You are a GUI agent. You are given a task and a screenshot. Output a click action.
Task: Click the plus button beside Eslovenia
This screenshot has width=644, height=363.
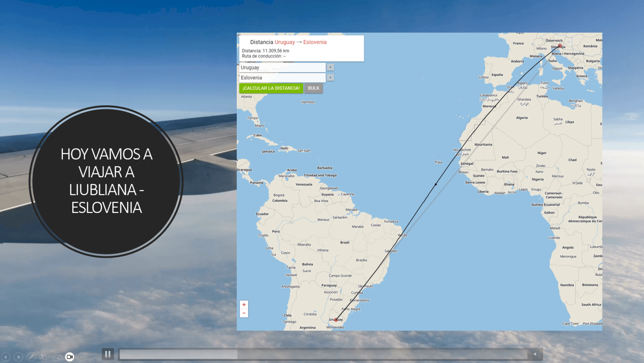330,77
